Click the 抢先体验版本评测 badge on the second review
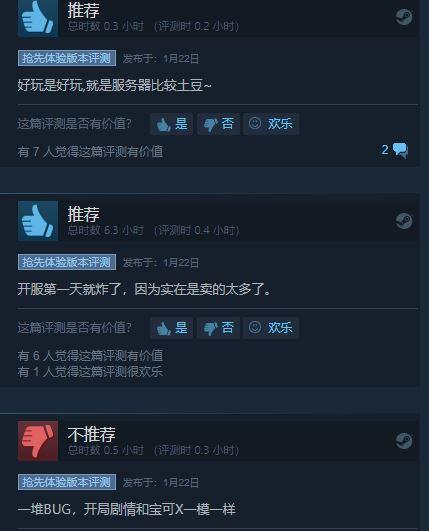Image resolution: width=429 pixels, height=531 pixels. pyautogui.click(x=67, y=262)
